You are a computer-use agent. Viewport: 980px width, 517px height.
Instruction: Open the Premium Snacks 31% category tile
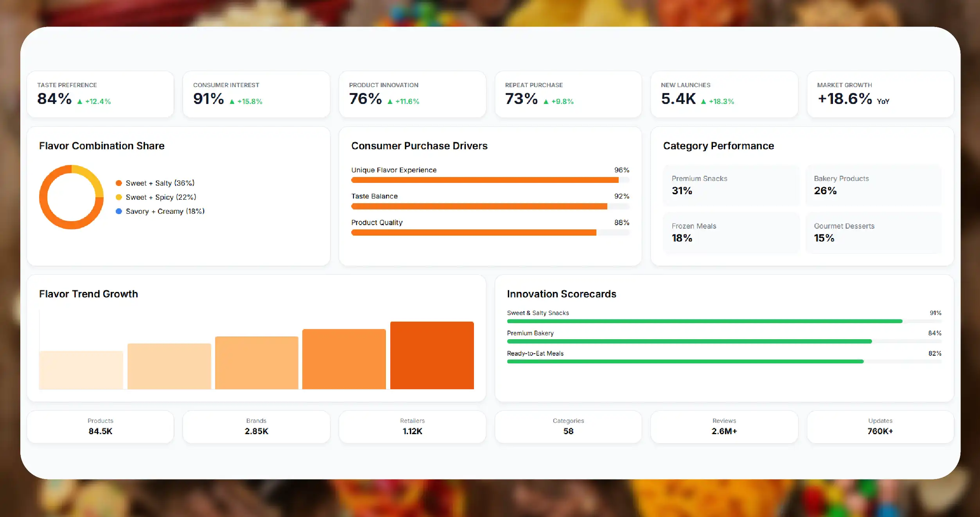coord(731,185)
